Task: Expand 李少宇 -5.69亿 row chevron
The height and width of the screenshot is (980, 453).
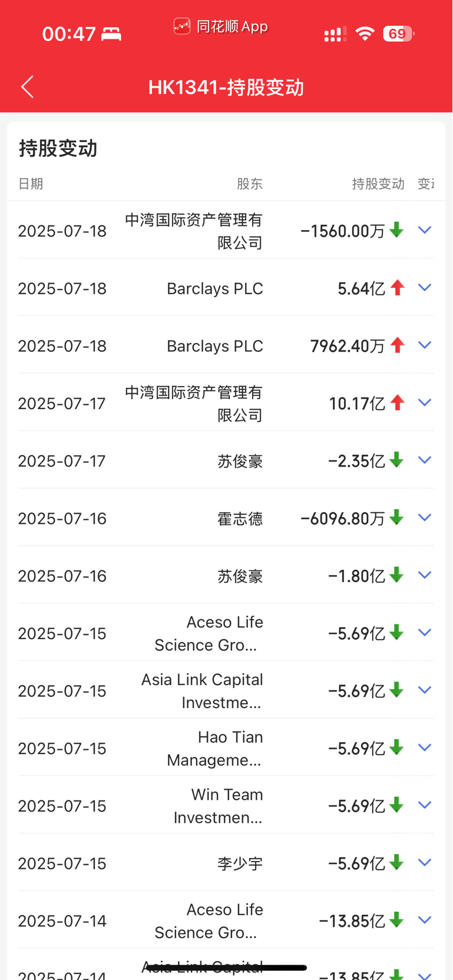Action: [425, 863]
